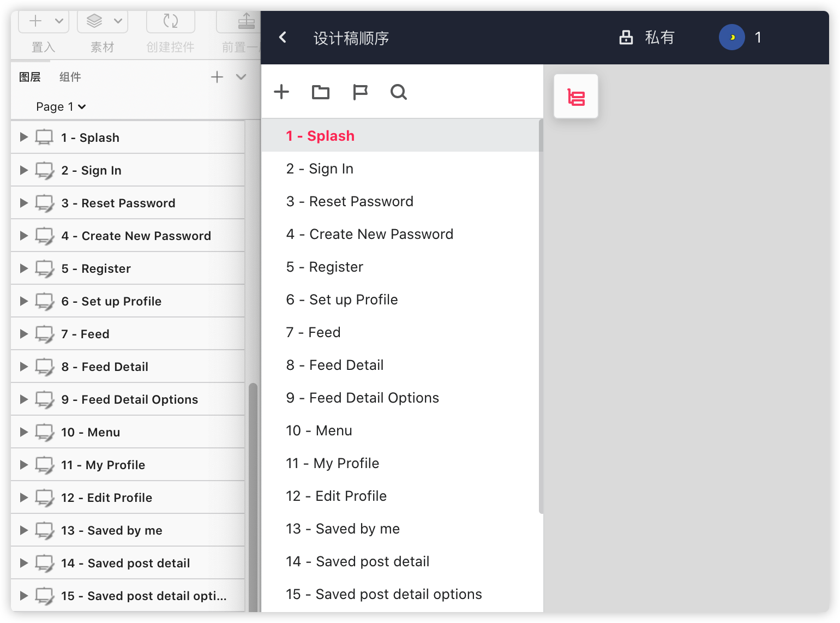Click the 创建控件 rotate arrows icon
The width and height of the screenshot is (840, 623).
click(x=171, y=21)
